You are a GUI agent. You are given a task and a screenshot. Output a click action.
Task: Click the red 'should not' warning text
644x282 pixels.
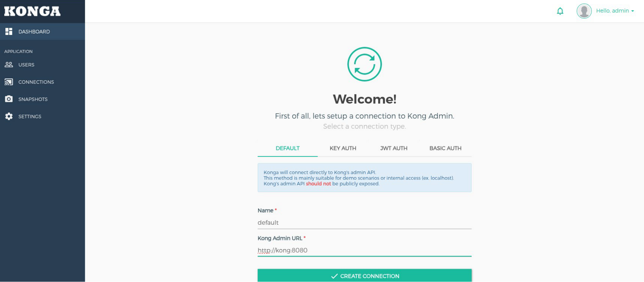pos(318,184)
